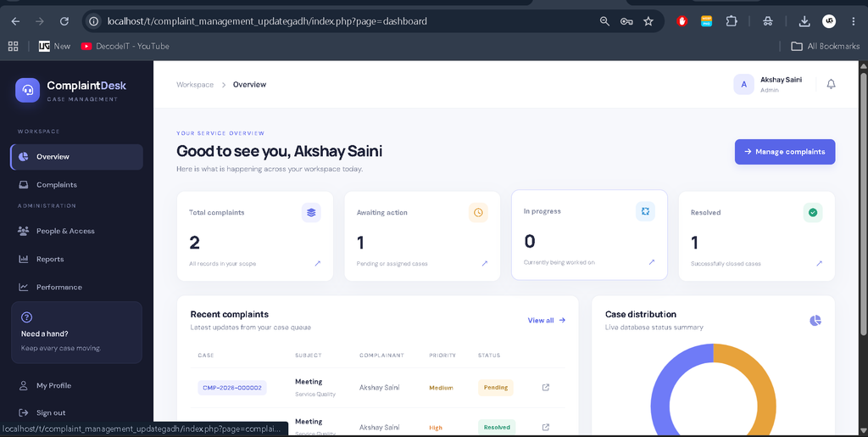This screenshot has width=868, height=437.
Task: Click the Medium priority label
Action: [x=441, y=388]
